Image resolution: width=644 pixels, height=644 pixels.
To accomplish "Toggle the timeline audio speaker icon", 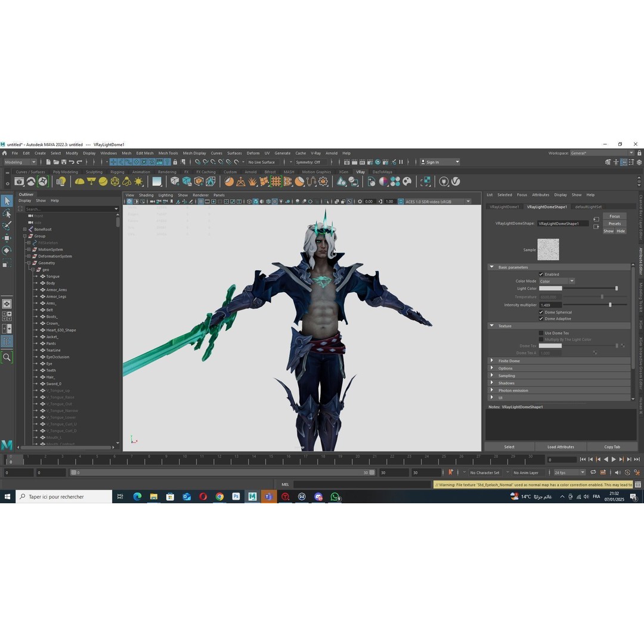I will (x=617, y=473).
